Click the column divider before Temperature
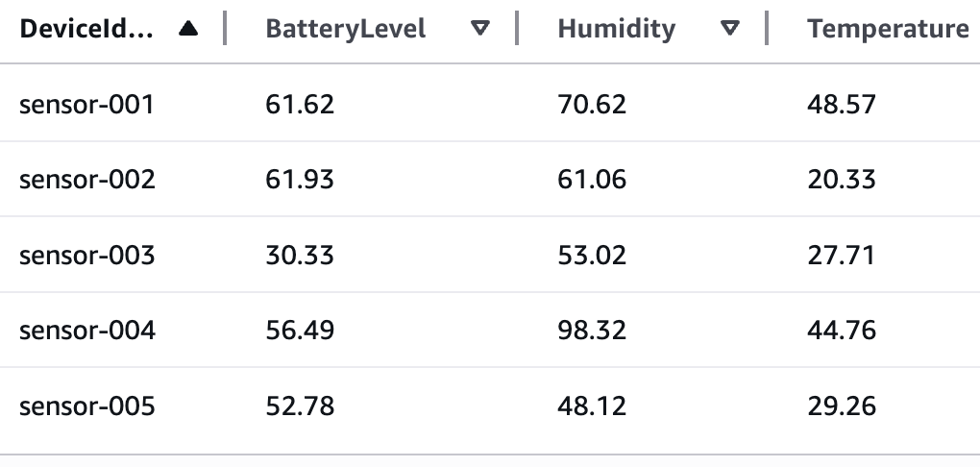The height and width of the screenshot is (467, 980). point(767,29)
